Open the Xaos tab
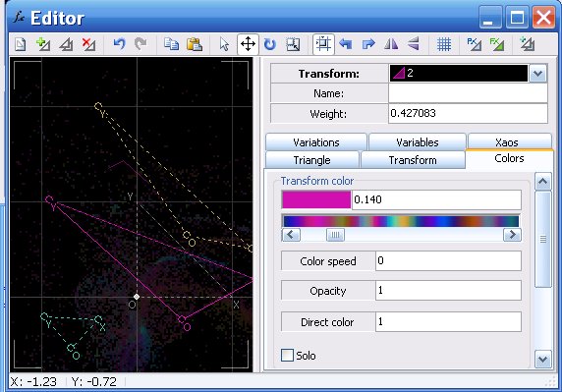The width and height of the screenshot is (562, 392). coord(506,142)
